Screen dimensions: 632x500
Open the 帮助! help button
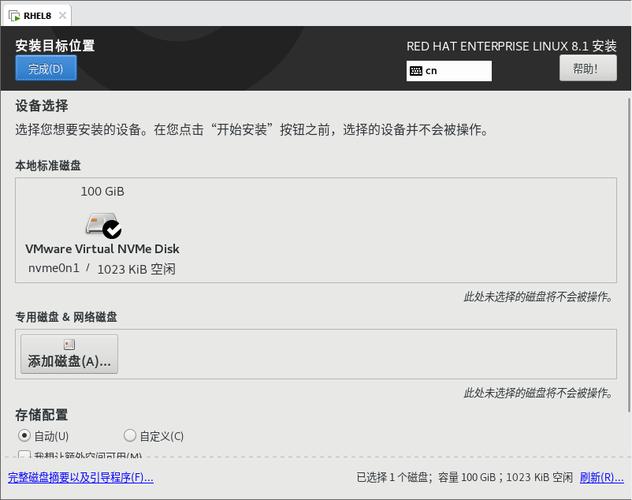(x=588, y=68)
